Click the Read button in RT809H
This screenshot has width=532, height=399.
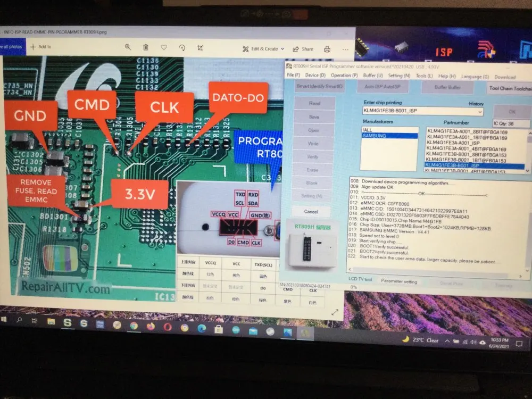click(314, 103)
